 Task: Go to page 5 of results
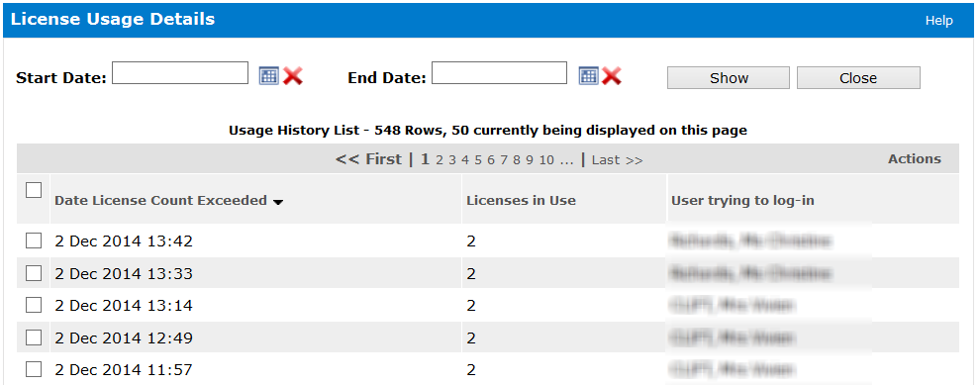coord(477,160)
